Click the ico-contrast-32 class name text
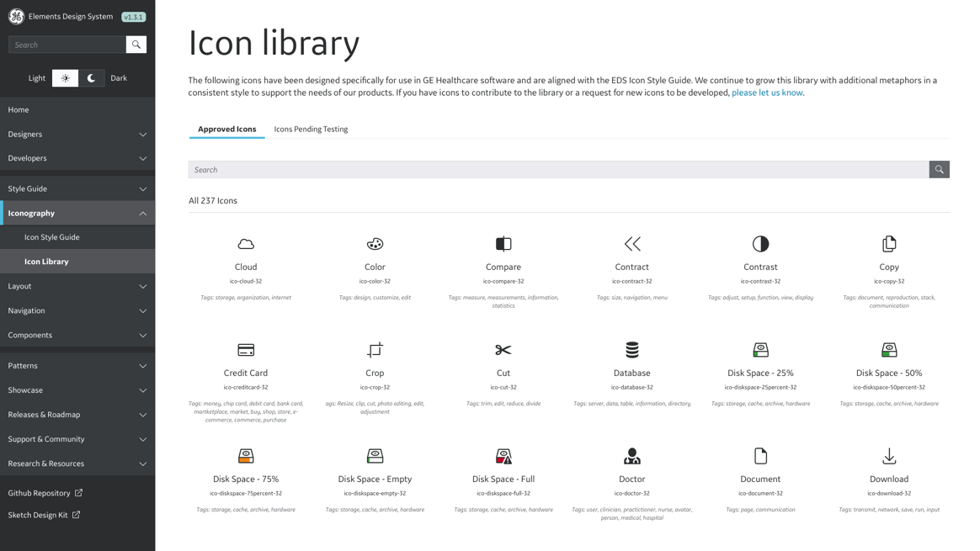The height and width of the screenshot is (551, 980). [x=760, y=281]
